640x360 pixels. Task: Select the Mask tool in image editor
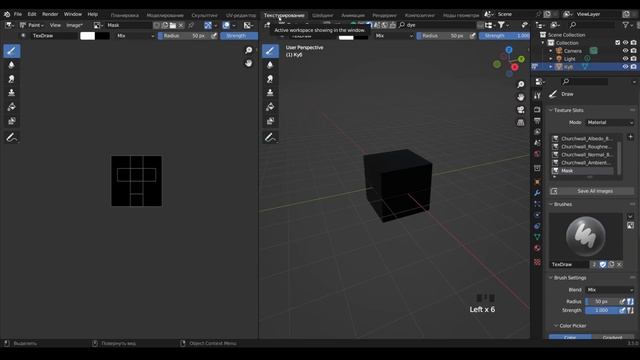(x=11, y=121)
